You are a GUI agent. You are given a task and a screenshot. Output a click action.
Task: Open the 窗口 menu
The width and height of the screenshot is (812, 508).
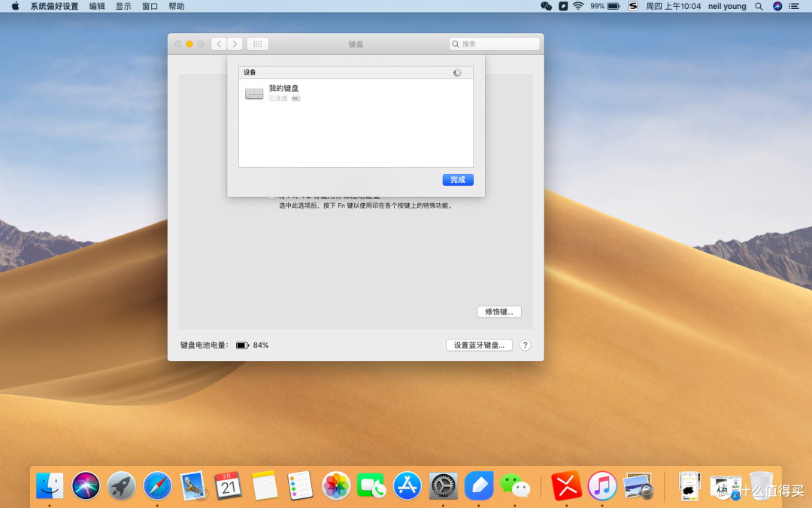[150, 6]
